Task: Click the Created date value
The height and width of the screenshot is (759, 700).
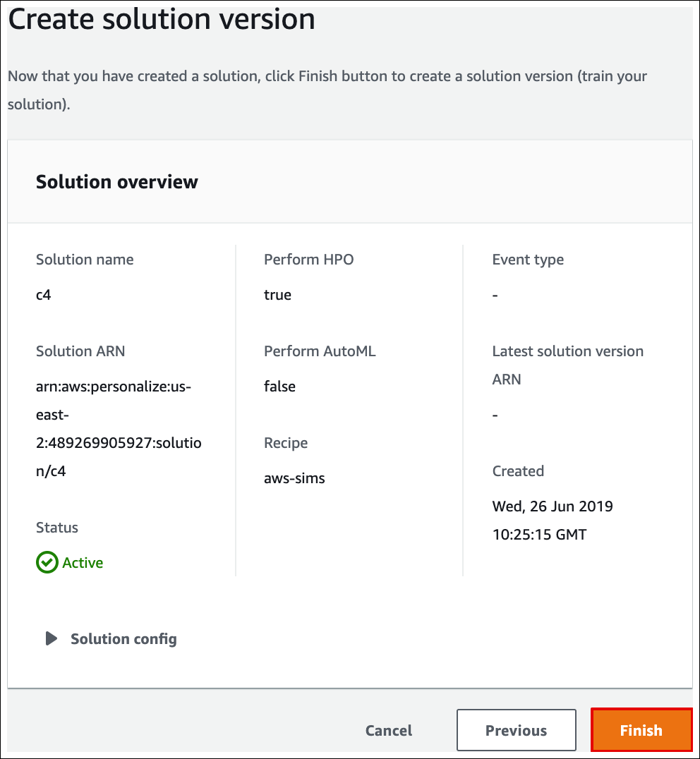Action: 553,521
